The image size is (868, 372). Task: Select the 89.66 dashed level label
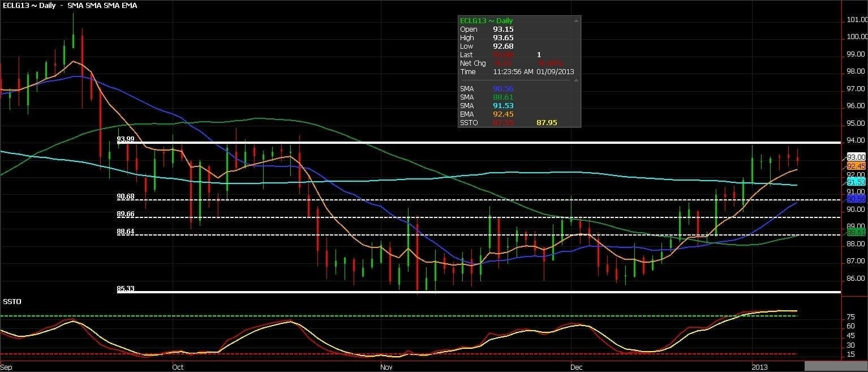coord(125,214)
